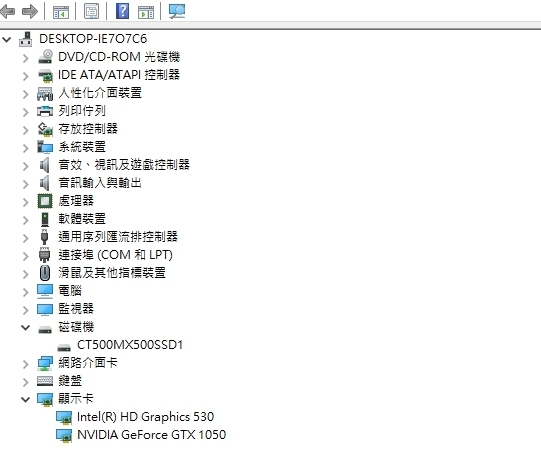The width and height of the screenshot is (541, 476).
Task: Click the 網路介面卡 network icon
Action: point(45,363)
